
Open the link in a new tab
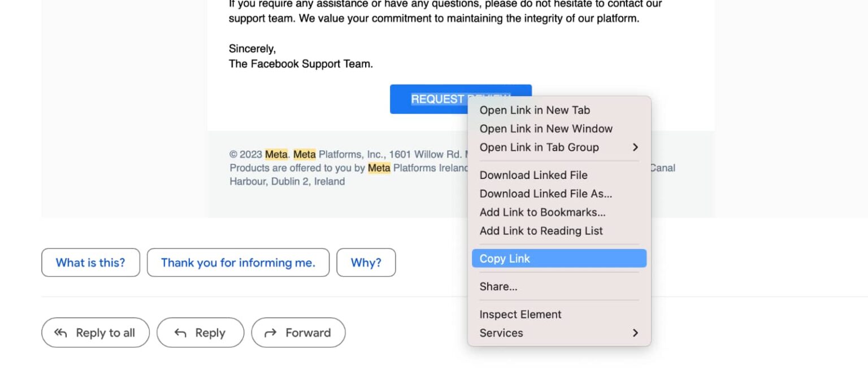click(535, 110)
